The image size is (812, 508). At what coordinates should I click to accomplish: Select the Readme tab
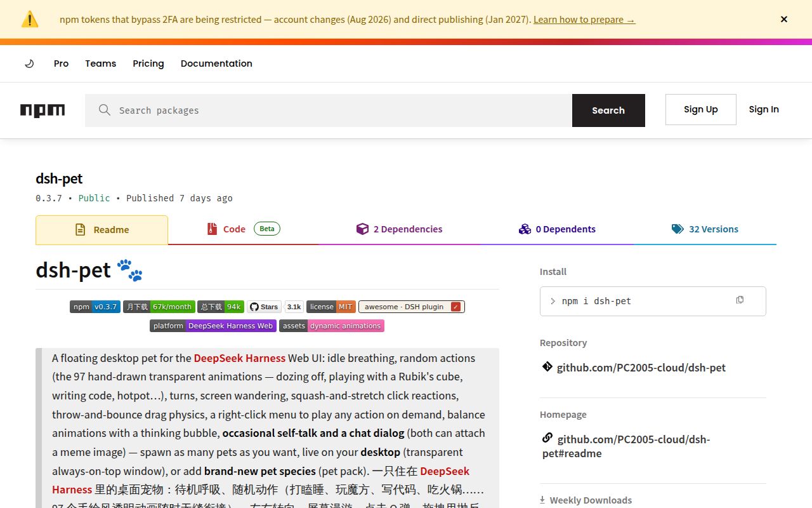point(101,230)
